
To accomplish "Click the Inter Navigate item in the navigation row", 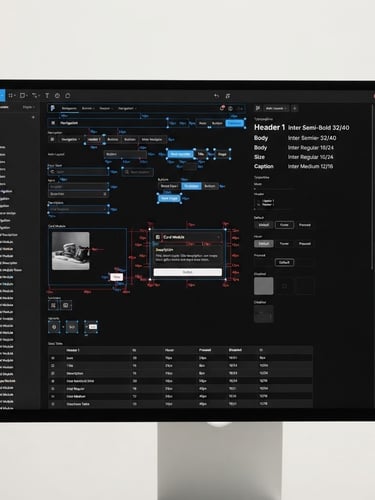I will [152, 139].
